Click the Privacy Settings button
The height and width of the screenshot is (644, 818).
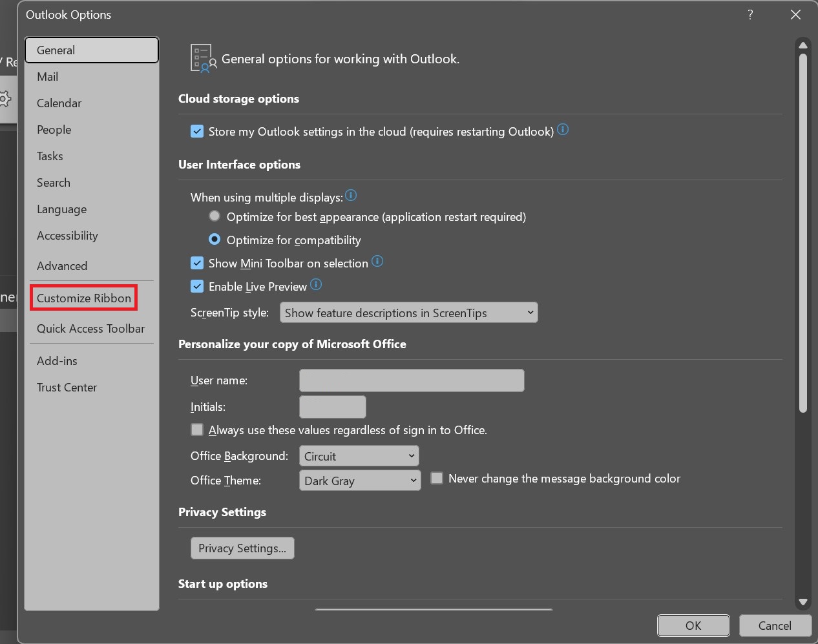242,548
